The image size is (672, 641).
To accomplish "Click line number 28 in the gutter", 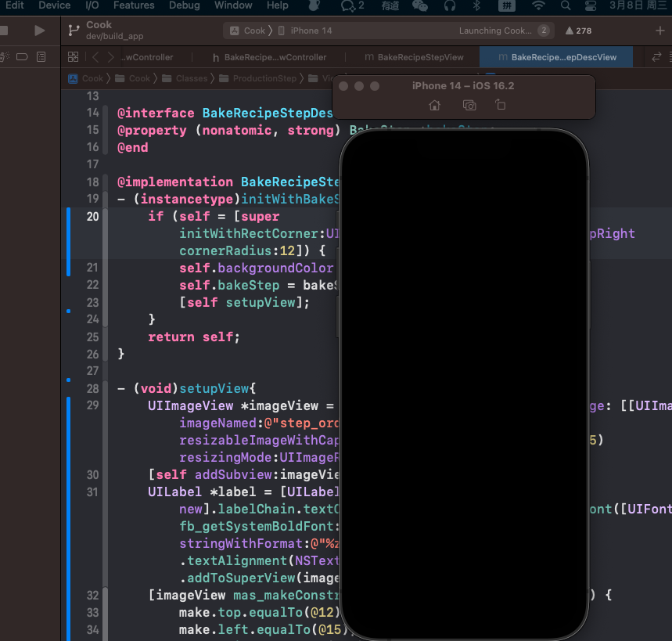I will [92, 388].
